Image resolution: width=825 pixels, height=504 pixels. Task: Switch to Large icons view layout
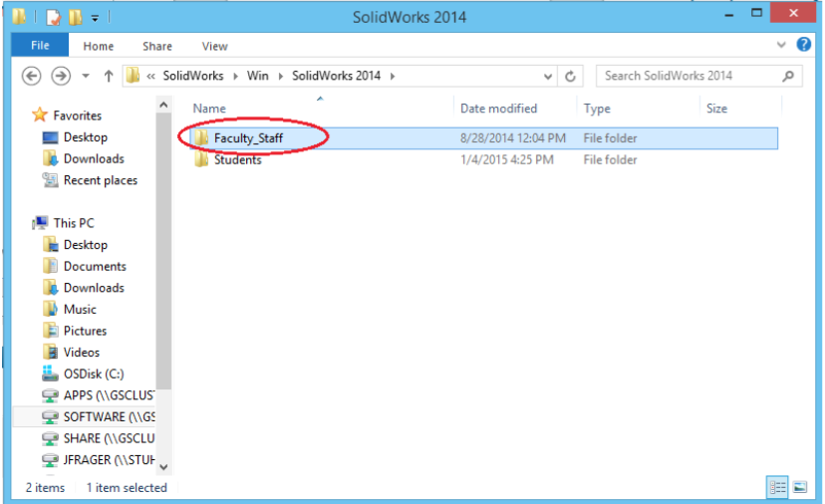tap(799, 487)
